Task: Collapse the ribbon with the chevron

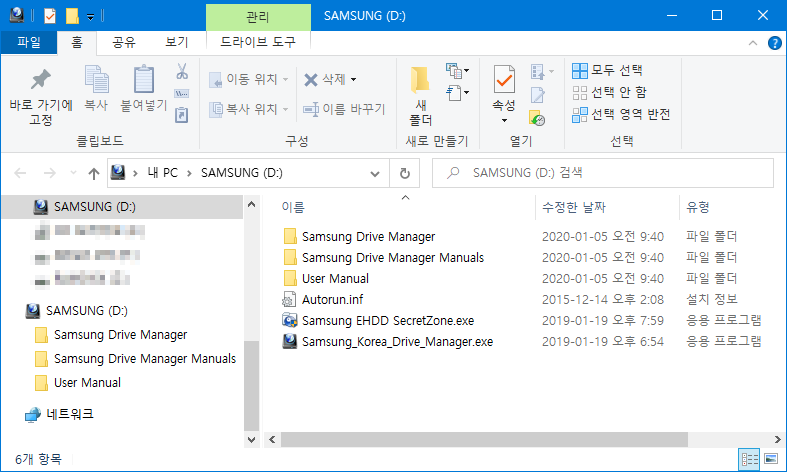Action: pos(752,43)
